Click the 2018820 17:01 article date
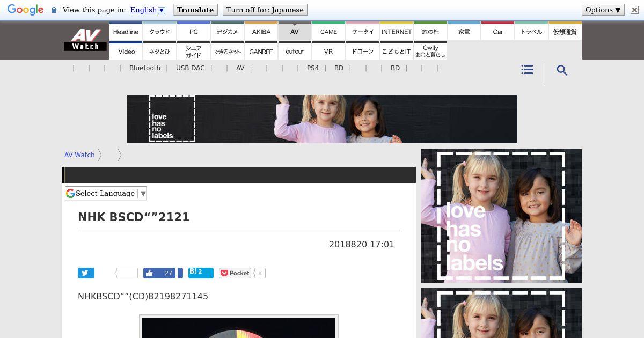This screenshot has height=338, width=644. (362, 244)
